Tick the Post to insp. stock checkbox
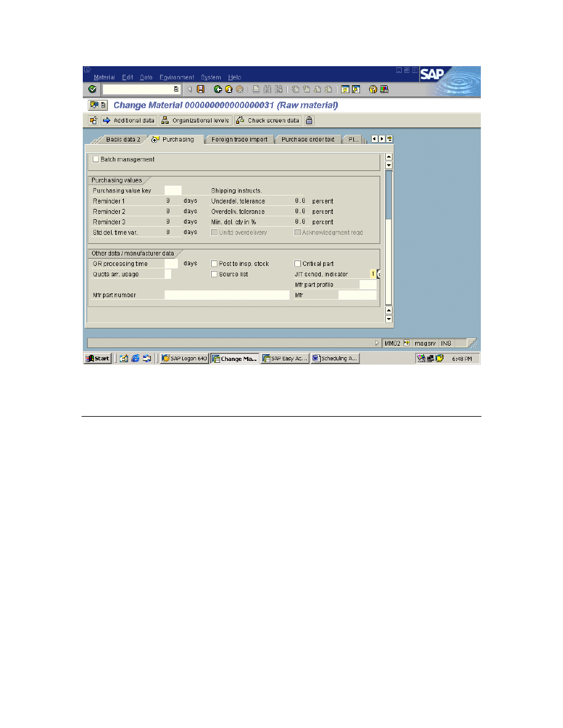Viewport: 563px width, 728px height. click(215, 264)
